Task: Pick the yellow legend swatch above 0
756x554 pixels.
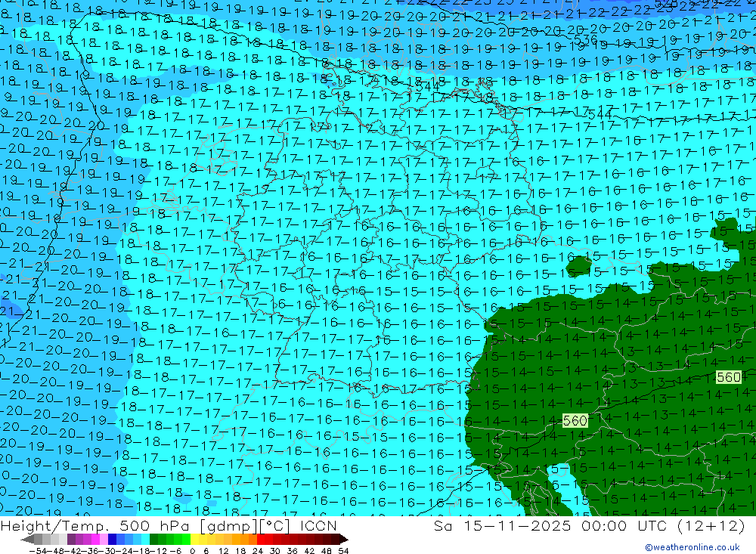Action: (195, 539)
